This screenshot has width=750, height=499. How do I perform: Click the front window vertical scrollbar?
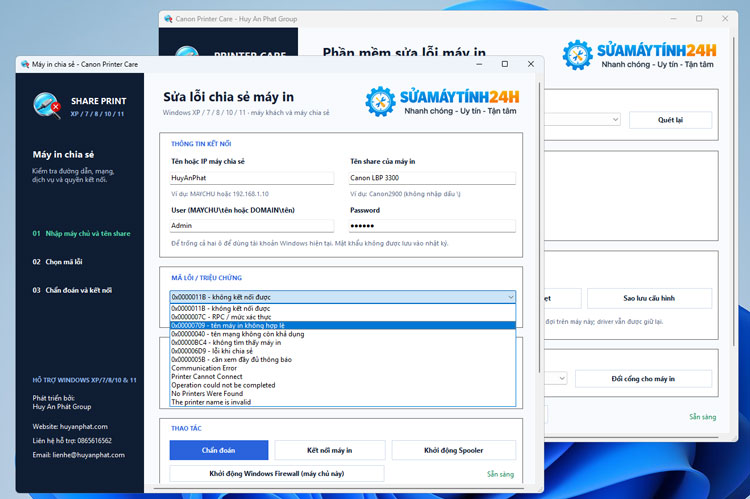click(x=540, y=227)
